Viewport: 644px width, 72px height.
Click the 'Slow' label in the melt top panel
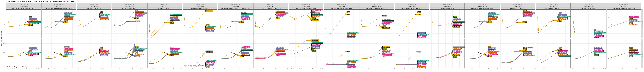tap(101, 12)
